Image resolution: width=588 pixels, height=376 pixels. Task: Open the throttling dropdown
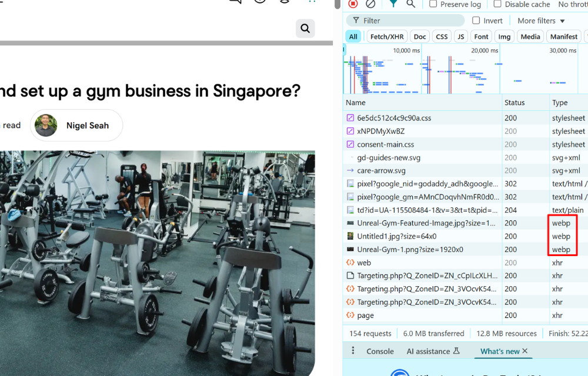[572, 4]
